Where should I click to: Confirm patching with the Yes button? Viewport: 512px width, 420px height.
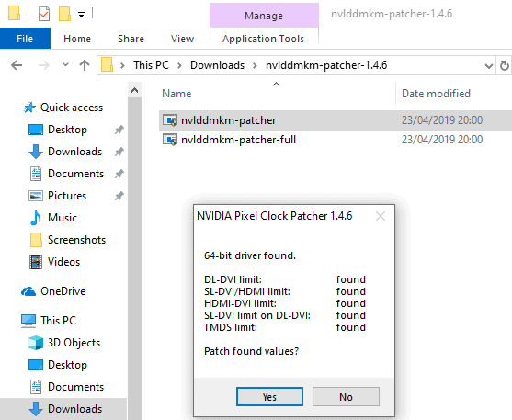pos(269,397)
